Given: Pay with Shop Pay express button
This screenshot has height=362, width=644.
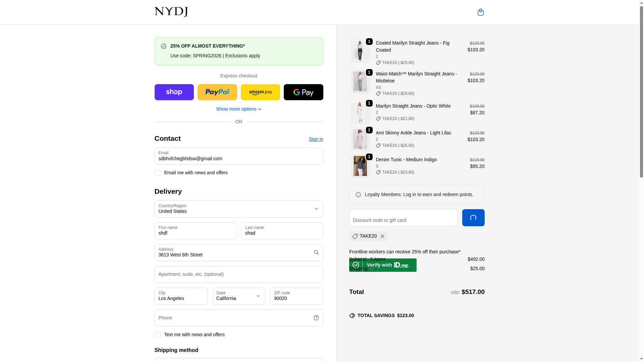Looking at the screenshot, I should [174, 92].
